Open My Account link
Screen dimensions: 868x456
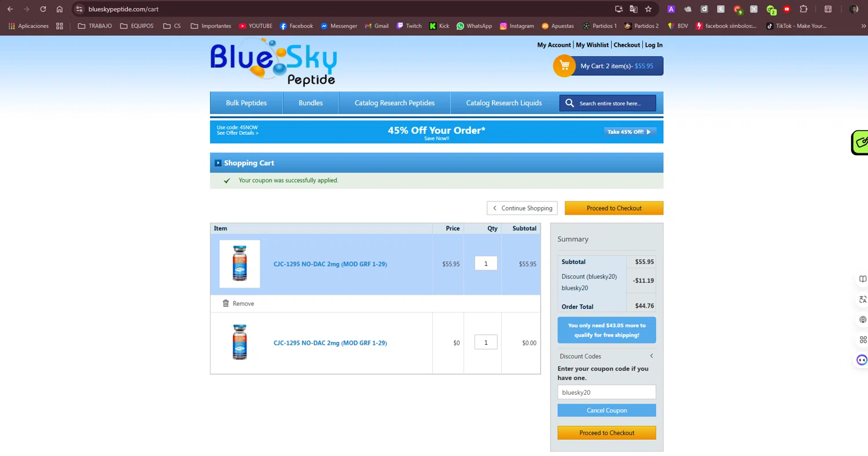554,45
